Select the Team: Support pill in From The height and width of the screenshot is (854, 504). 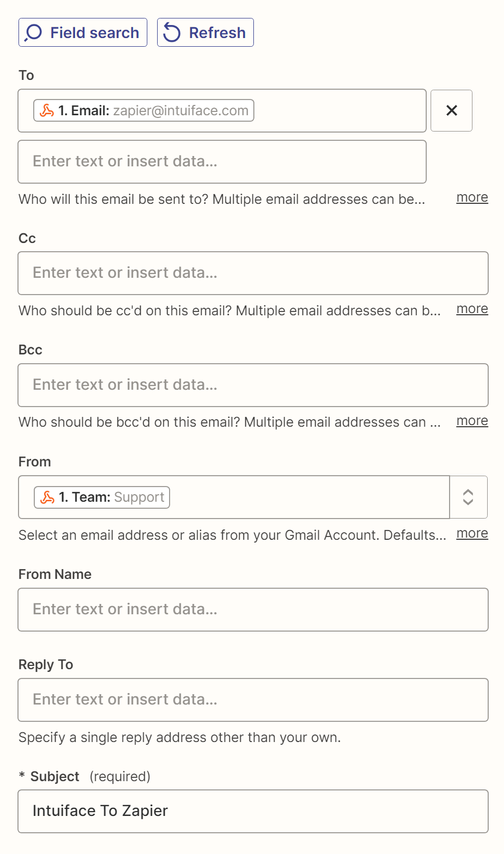coord(102,497)
